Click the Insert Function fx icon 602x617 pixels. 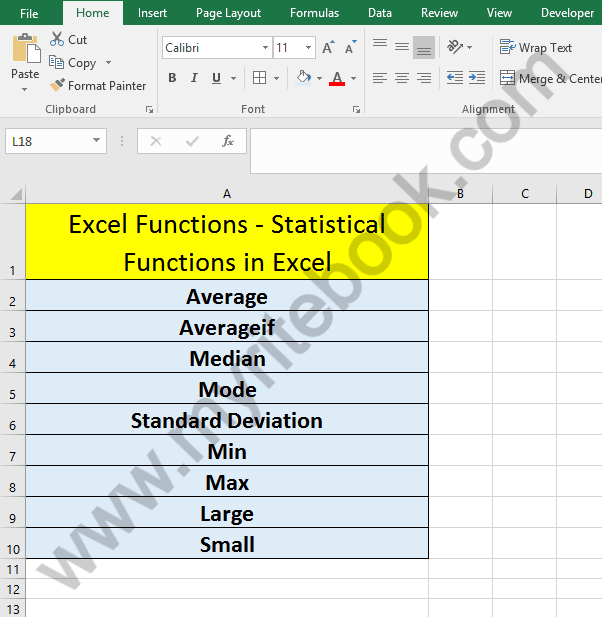pos(228,141)
